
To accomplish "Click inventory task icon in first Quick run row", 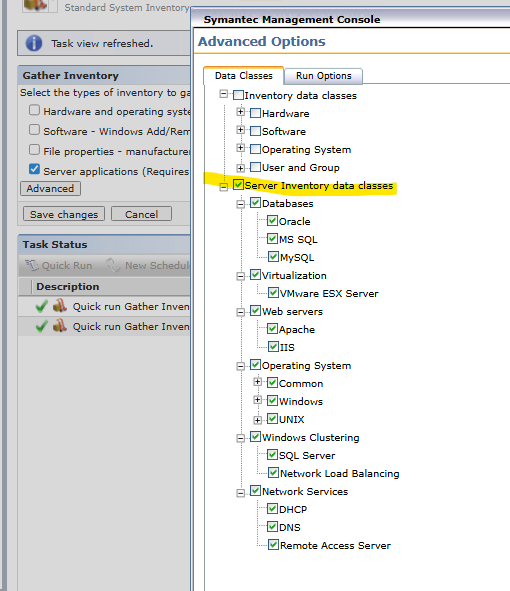I will 60,306.
